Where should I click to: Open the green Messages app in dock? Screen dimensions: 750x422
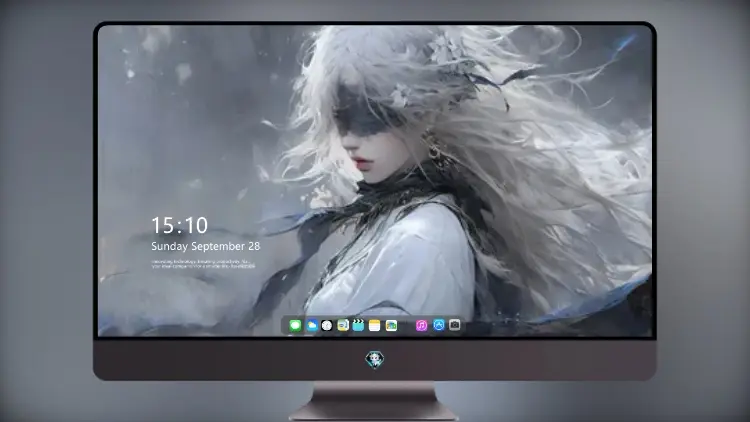point(295,325)
